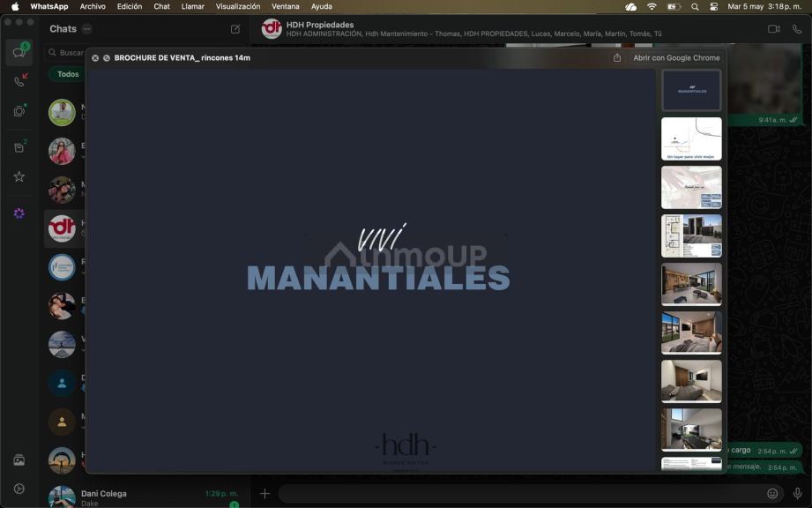Open the Archivo menu
The width and height of the screenshot is (812, 508).
93,7
